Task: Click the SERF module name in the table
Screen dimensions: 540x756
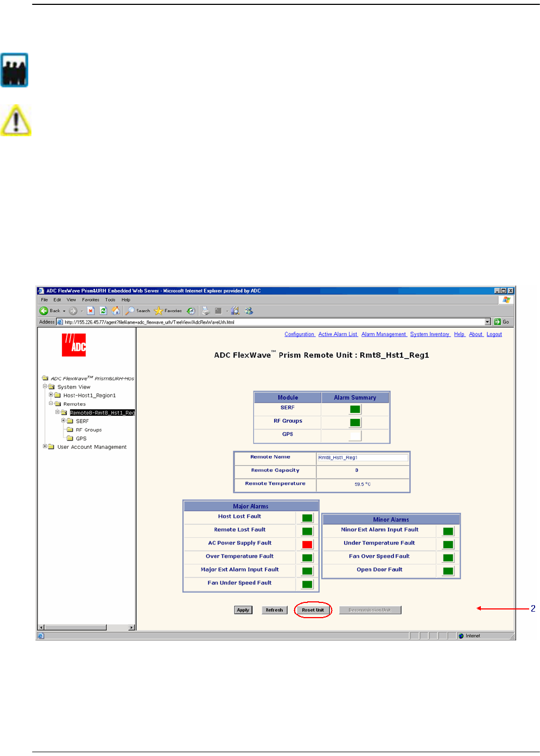Action: pyautogui.click(x=288, y=408)
